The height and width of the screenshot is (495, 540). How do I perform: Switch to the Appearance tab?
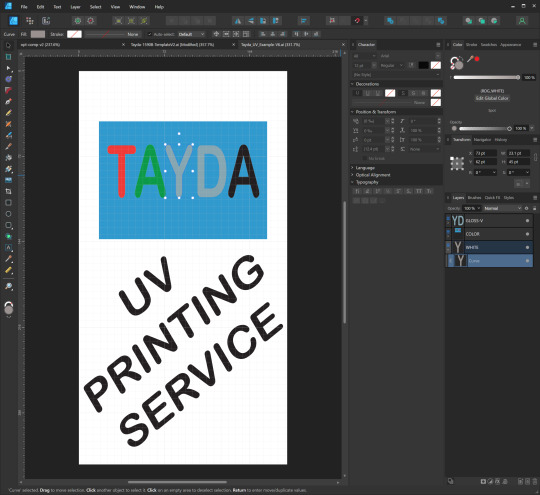[510, 45]
